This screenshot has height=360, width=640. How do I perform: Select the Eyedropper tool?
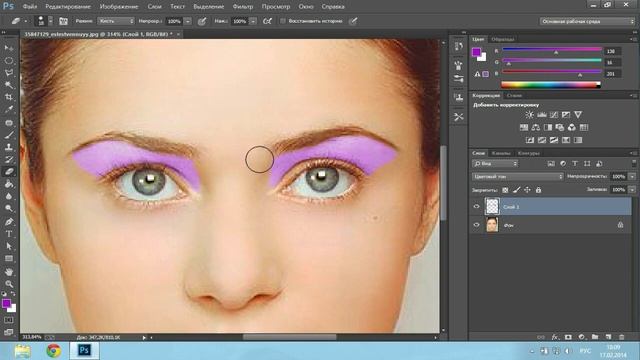pos(9,109)
